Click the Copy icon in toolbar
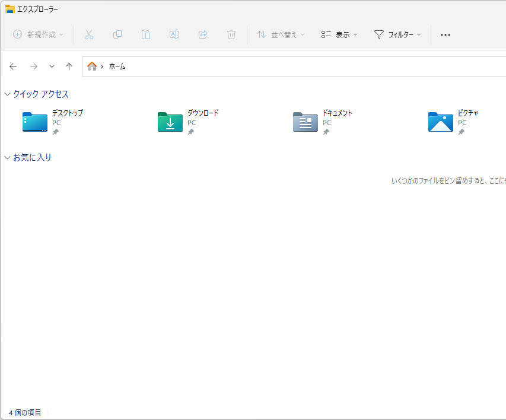506x420 pixels. coord(117,34)
